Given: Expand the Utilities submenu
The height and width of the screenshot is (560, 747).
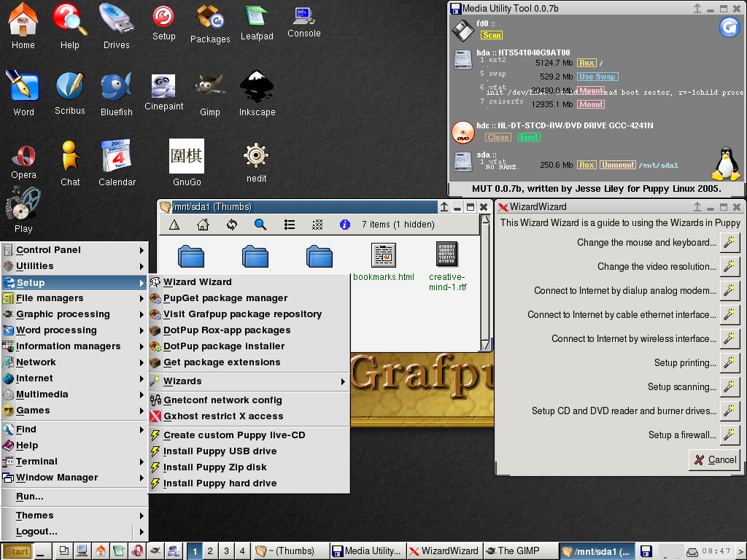Looking at the screenshot, I should click(75, 266).
